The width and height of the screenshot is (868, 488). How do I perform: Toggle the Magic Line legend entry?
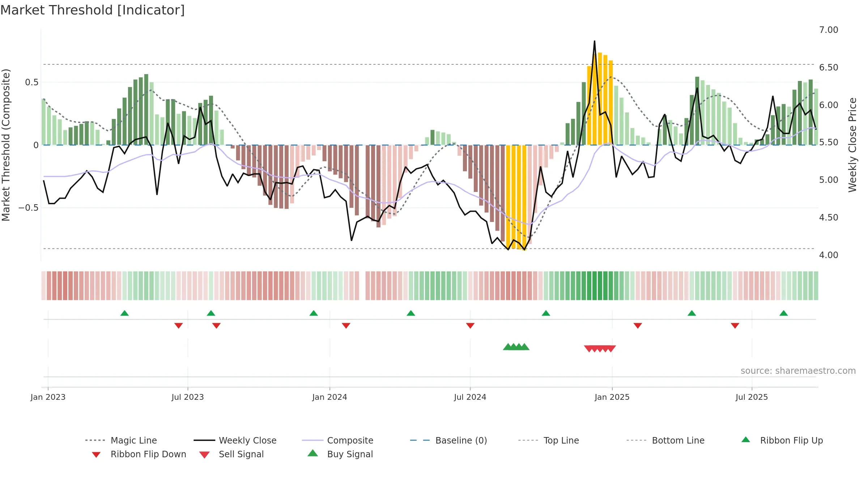[x=121, y=440]
